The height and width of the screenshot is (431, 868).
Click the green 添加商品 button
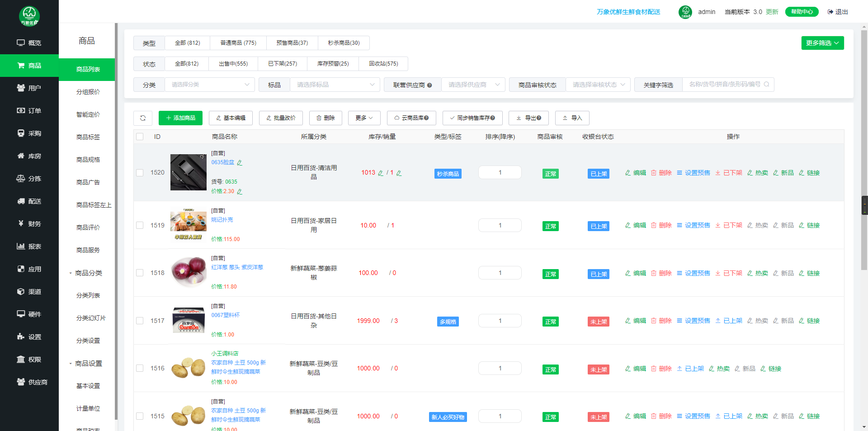(180, 118)
